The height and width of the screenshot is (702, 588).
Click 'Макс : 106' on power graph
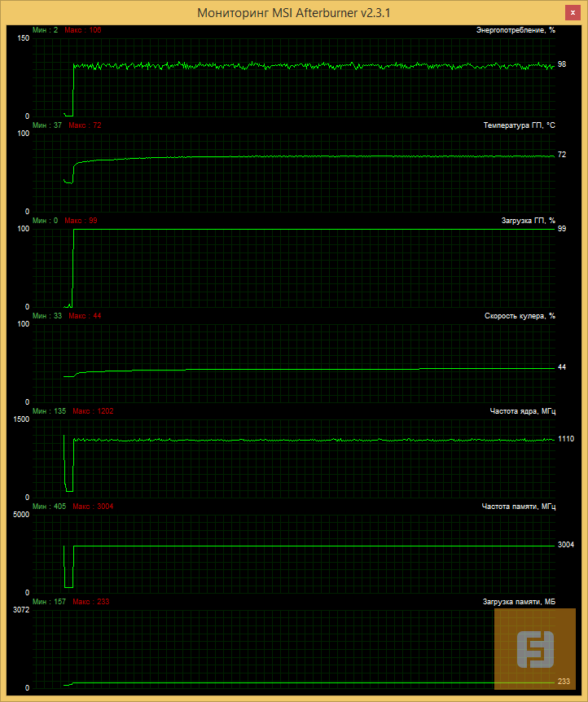point(83,30)
